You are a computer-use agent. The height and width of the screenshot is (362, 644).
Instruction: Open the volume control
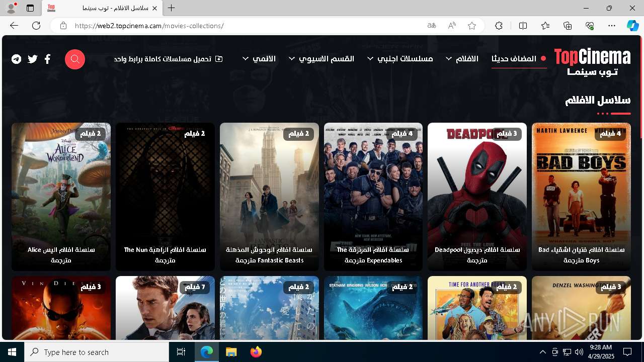pos(579,352)
